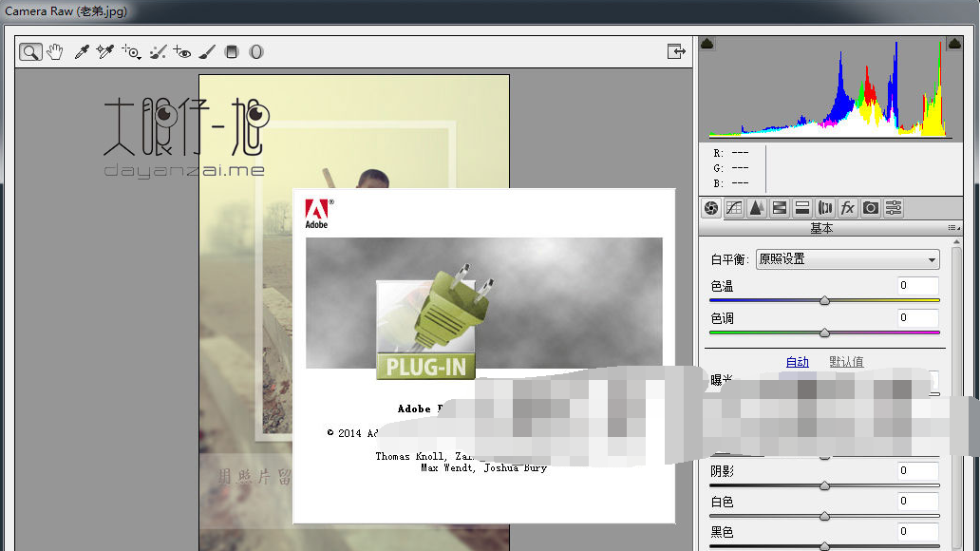Open the Split Toning panel

pos(801,208)
